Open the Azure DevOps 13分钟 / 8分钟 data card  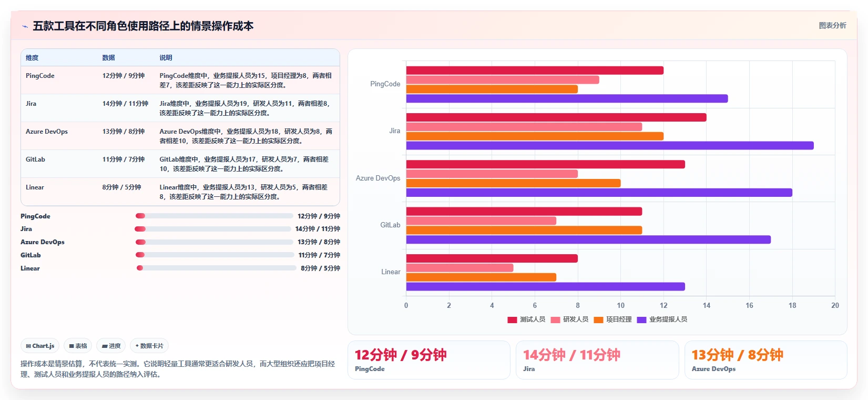pos(766,360)
